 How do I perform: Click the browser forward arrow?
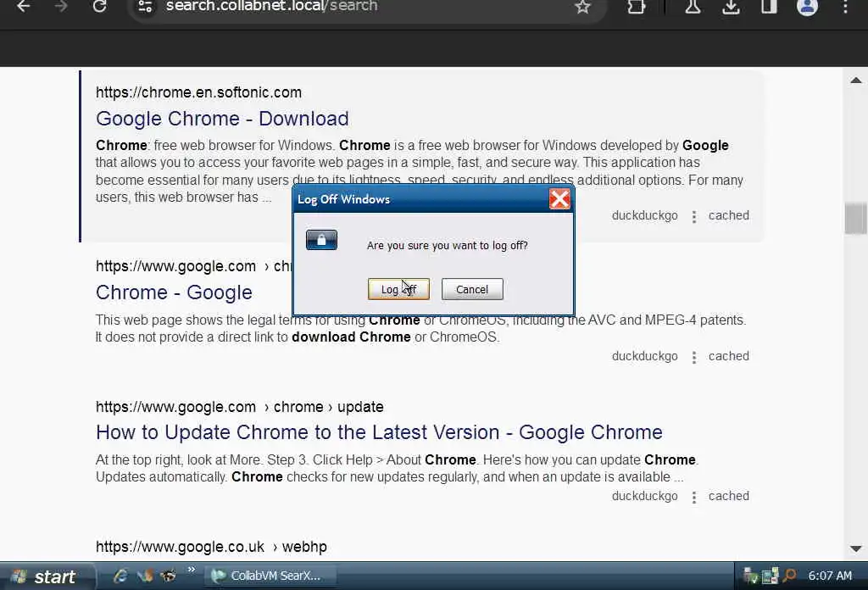tap(61, 7)
